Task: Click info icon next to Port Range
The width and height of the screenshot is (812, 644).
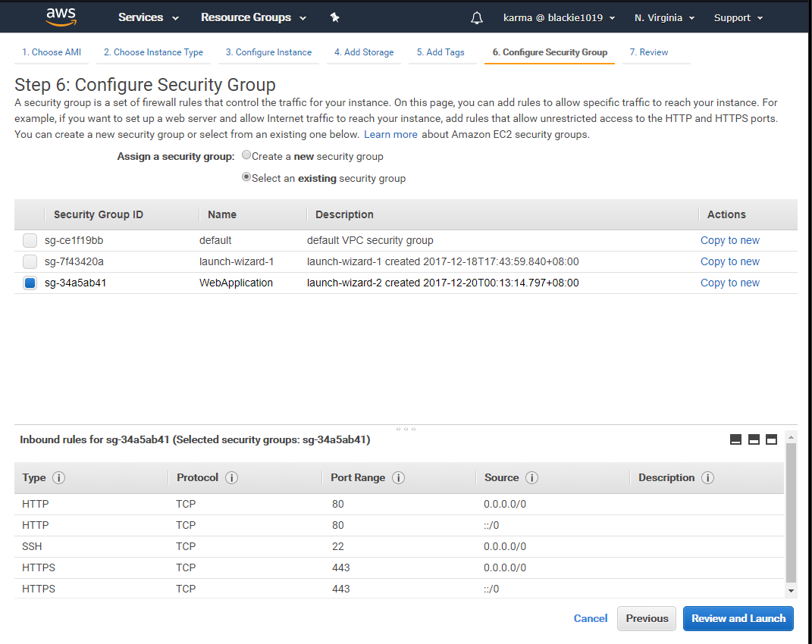Action: [x=398, y=478]
